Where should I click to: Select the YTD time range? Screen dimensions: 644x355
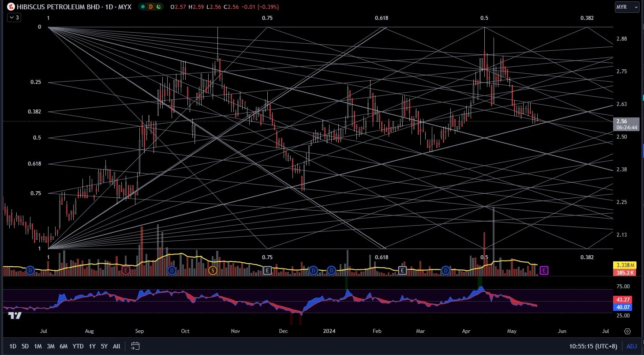pyautogui.click(x=78, y=346)
